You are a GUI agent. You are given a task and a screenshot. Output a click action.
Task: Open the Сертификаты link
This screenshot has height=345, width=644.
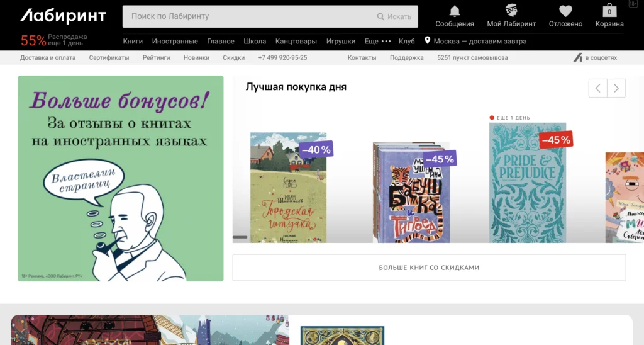(109, 57)
